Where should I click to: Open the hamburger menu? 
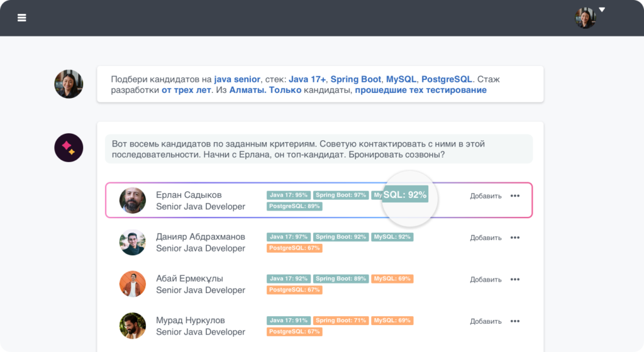point(22,18)
